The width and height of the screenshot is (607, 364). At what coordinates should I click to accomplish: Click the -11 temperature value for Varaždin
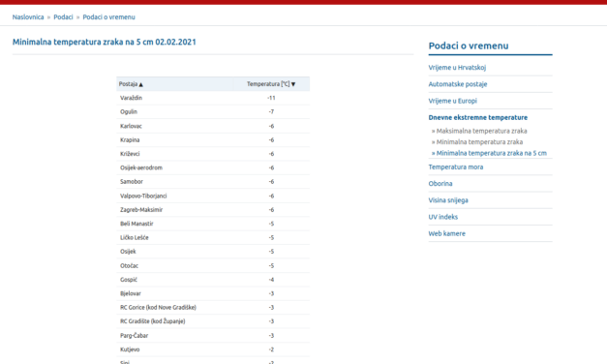(x=271, y=98)
